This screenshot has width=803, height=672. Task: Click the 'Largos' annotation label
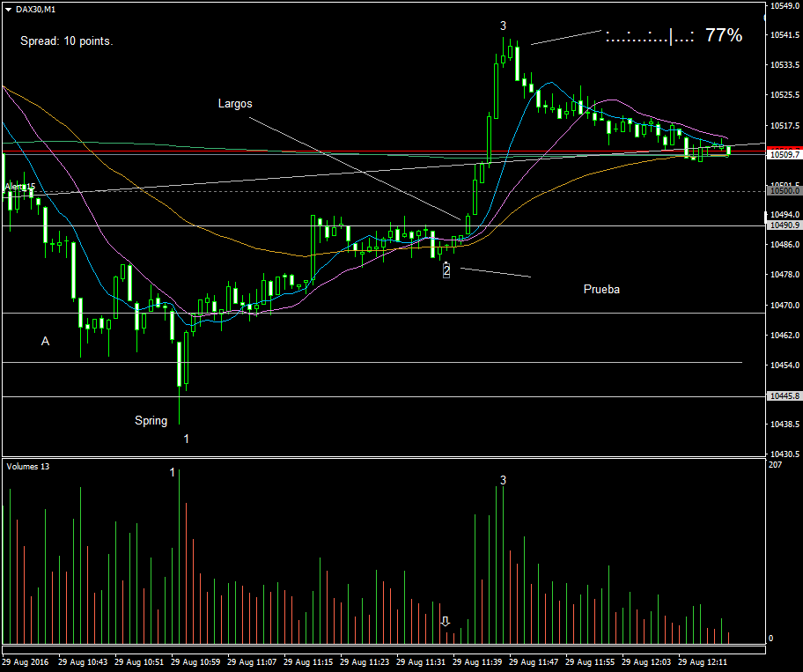tap(235, 103)
